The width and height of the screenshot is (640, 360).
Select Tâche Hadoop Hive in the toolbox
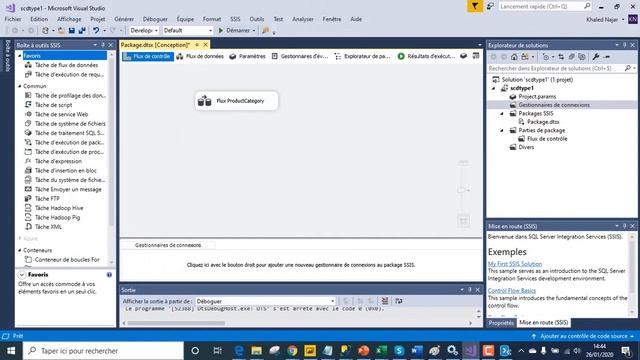pyautogui.click(x=59, y=208)
